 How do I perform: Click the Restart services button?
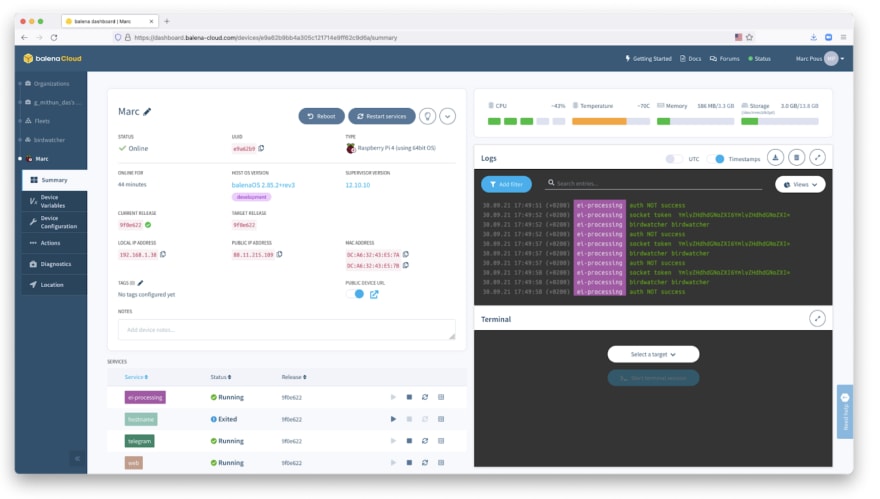(x=382, y=116)
